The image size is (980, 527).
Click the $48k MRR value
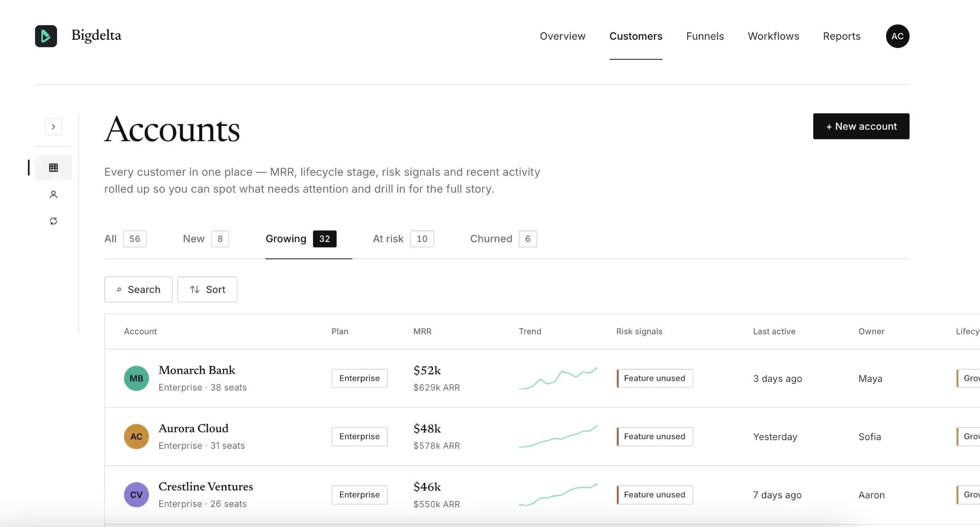click(x=427, y=428)
